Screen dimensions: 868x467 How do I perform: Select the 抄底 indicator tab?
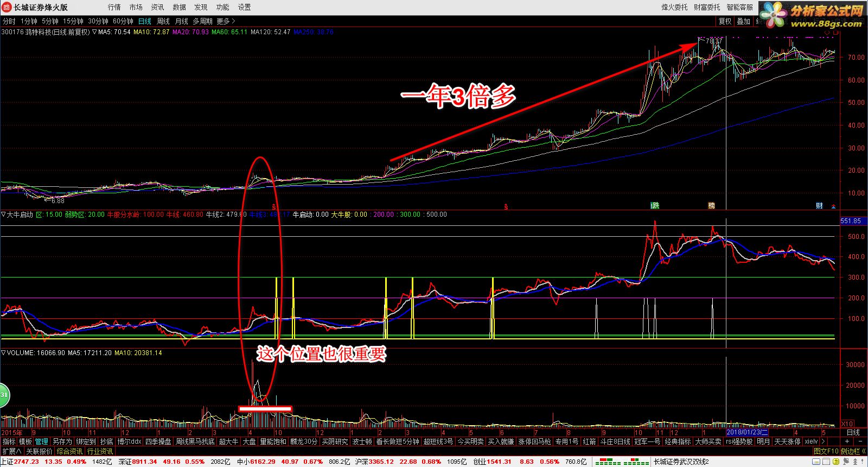(107, 441)
